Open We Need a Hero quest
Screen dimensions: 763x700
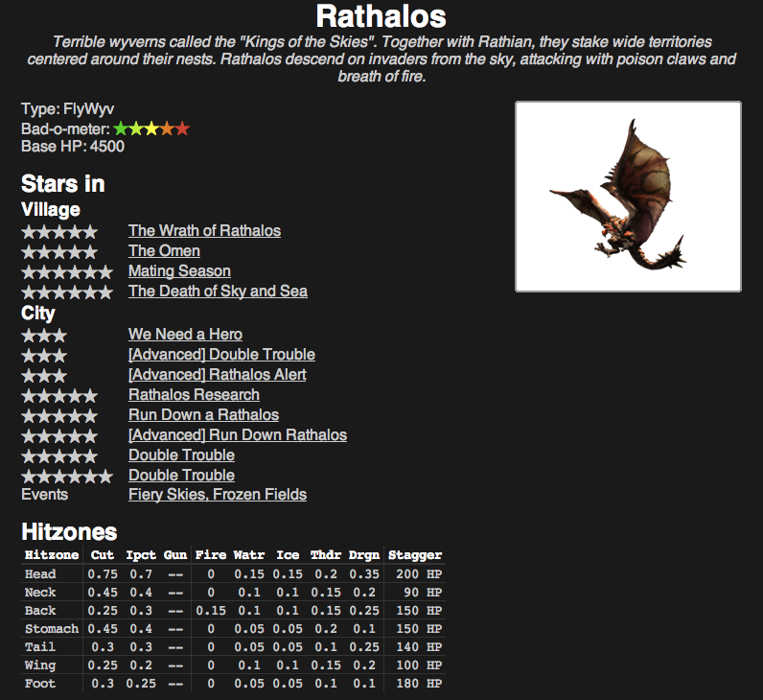[x=185, y=334]
